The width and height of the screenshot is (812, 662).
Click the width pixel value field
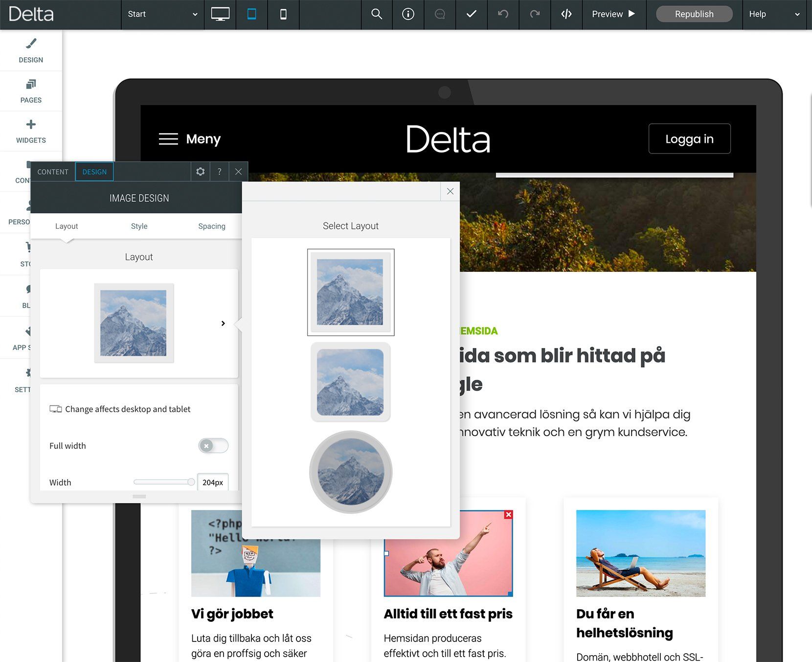(x=213, y=482)
